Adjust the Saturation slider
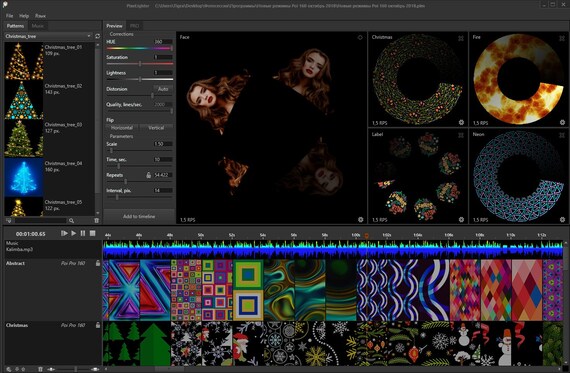This screenshot has width=570, height=373. pyautogui.click(x=139, y=64)
